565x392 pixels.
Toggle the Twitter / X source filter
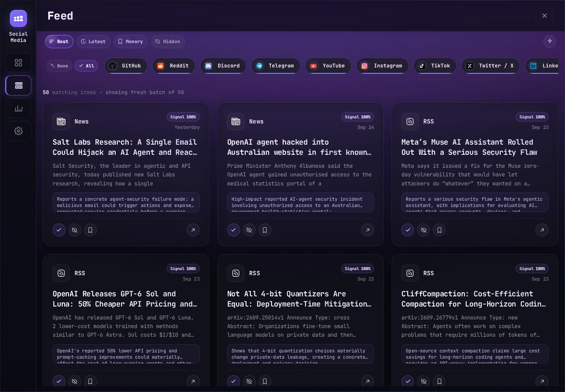click(490, 66)
